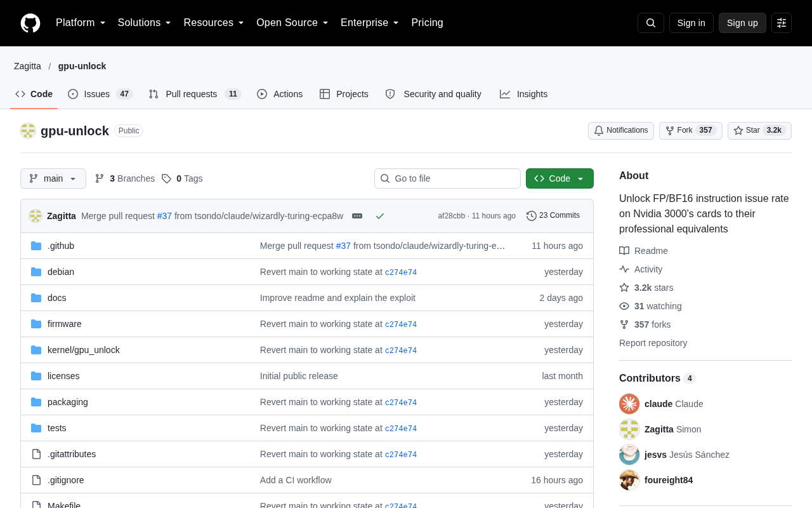
Task: Click the Sign up button
Action: [742, 23]
